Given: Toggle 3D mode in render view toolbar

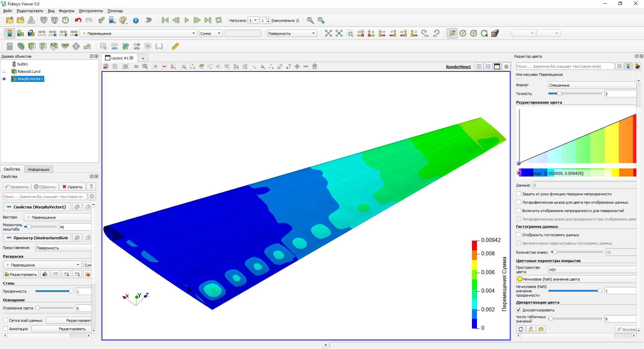Looking at the screenshot, I should (136, 66).
